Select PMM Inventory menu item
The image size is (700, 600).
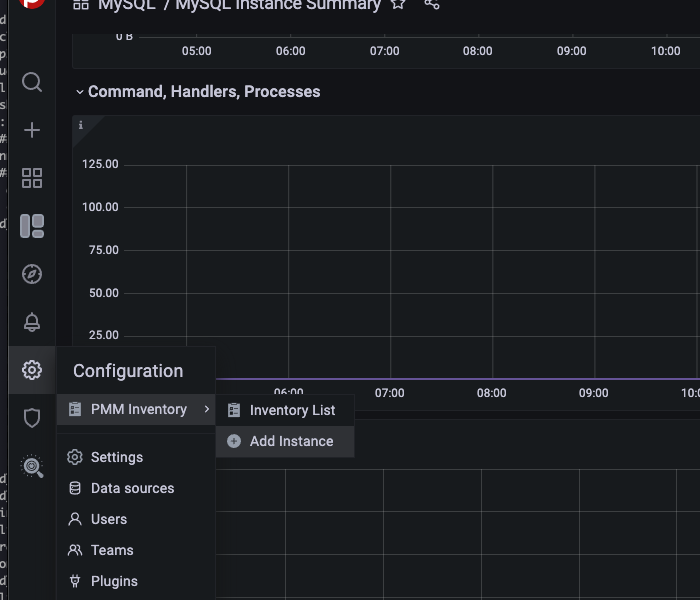136,409
